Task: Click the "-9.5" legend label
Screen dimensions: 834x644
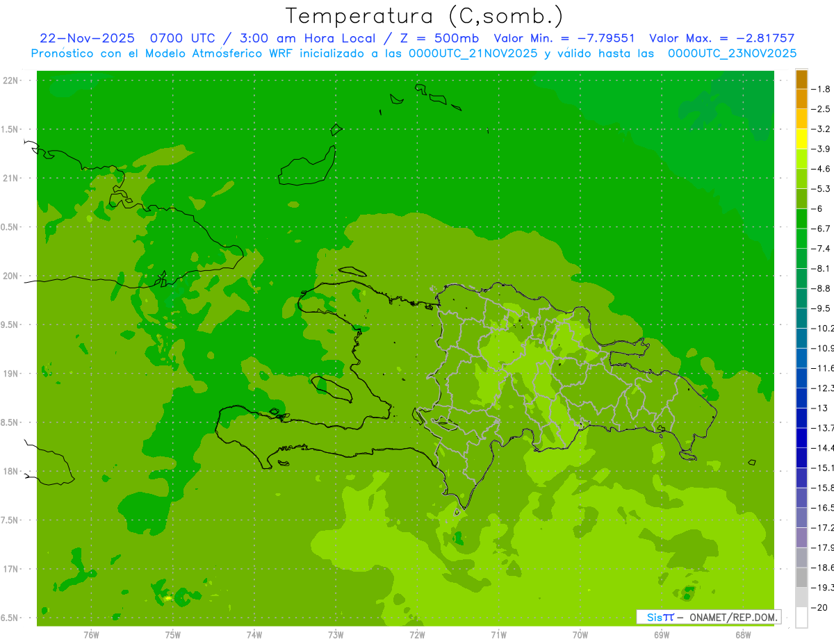Action: [821, 308]
